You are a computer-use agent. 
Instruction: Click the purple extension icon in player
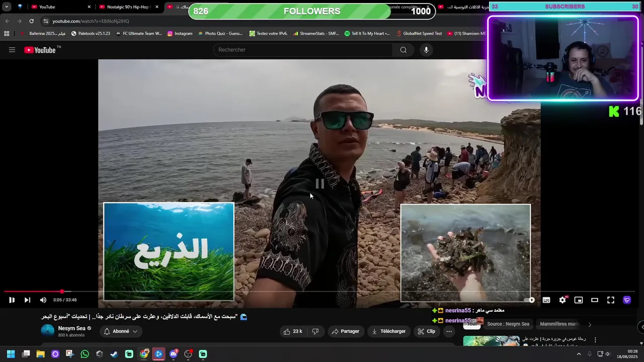point(627,300)
